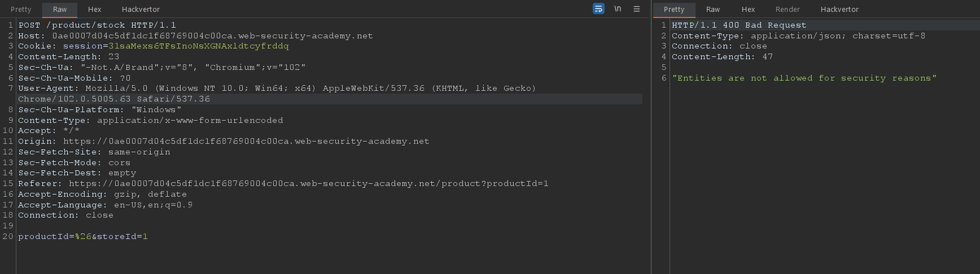Select the request Raw tab
This screenshot has width=980, height=274.
point(60,9)
